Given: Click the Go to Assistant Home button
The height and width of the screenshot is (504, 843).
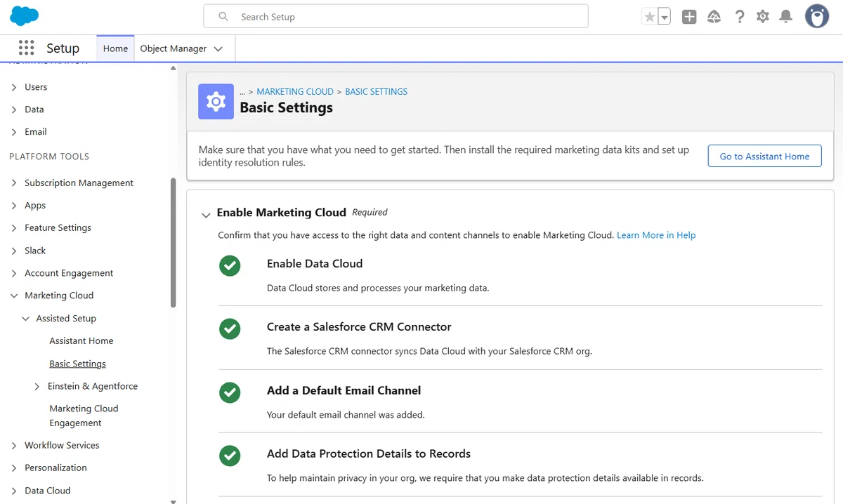Looking at the screenshot, I should point(764,156).
